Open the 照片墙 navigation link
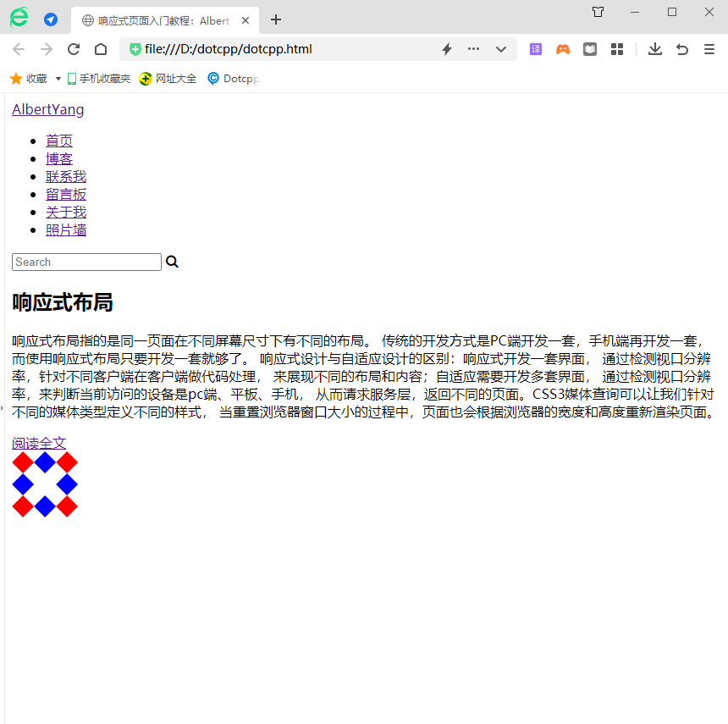Screen dimensions: 728x724 (66, 229)
